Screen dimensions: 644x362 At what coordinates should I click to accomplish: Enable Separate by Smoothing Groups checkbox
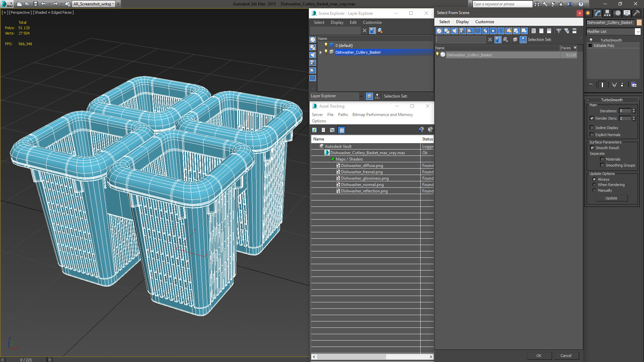(x=602, y=165)
